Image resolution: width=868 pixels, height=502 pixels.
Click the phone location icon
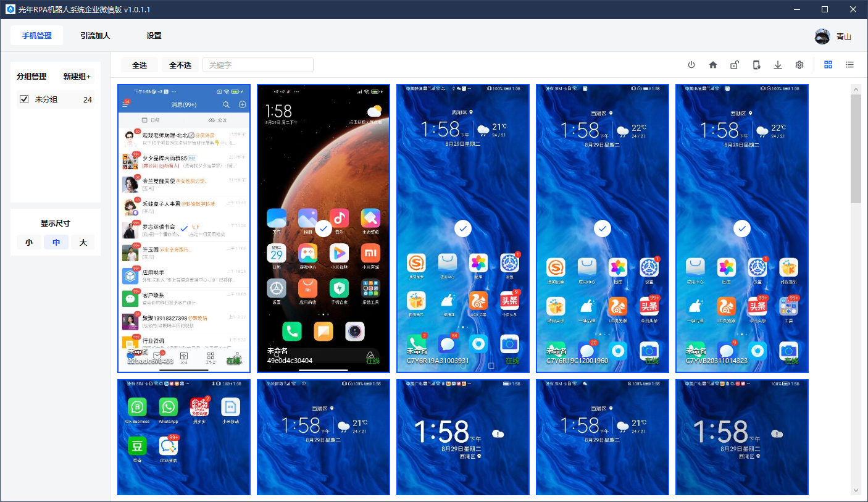(756, 65)
